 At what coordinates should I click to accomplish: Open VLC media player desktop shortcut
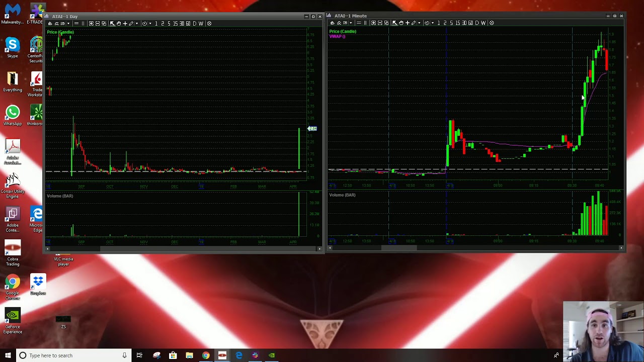[63, 258]
